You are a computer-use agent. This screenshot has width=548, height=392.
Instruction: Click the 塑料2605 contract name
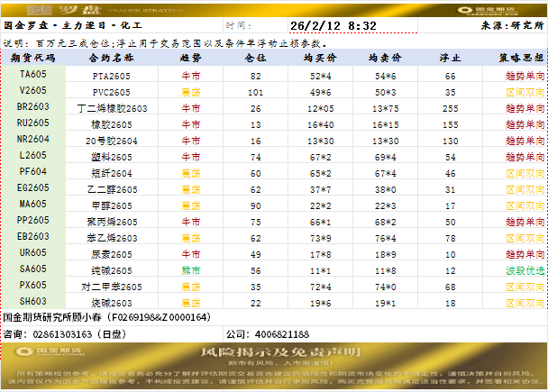(x=112, y=157)
